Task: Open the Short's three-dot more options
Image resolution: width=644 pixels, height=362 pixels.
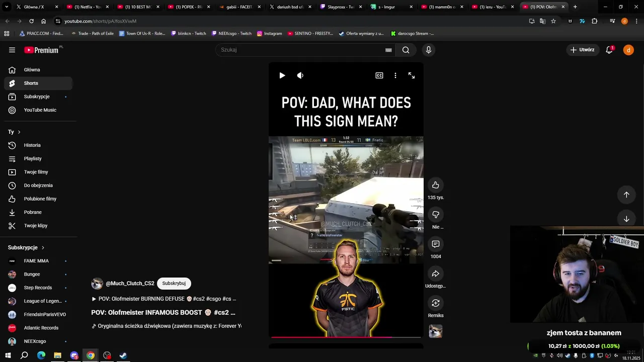Action: tap(395, 75)
